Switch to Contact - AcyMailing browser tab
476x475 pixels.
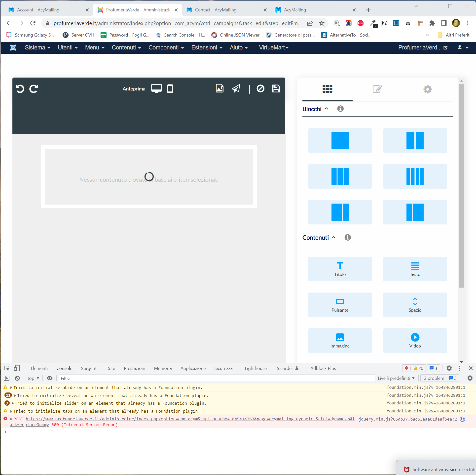pos(226,10)
